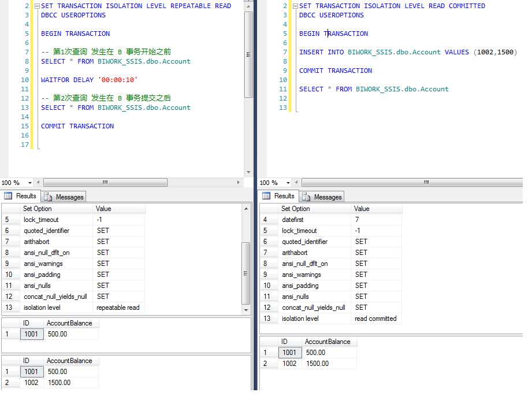Collapse SET TRANSACTION block in left editor
This screenshot has height=396, width=532.
[x=36, y=6]
